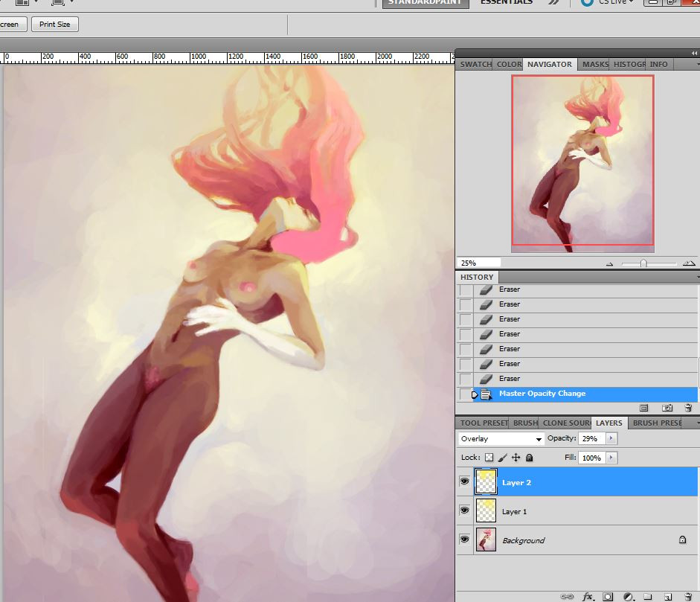Zoom out with small mountains icon

(610, 264)
